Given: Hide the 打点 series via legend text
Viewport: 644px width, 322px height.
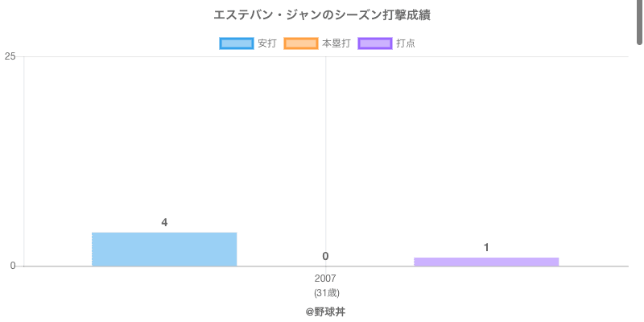Looking at the screenshot, I should [x=406, y=43].
